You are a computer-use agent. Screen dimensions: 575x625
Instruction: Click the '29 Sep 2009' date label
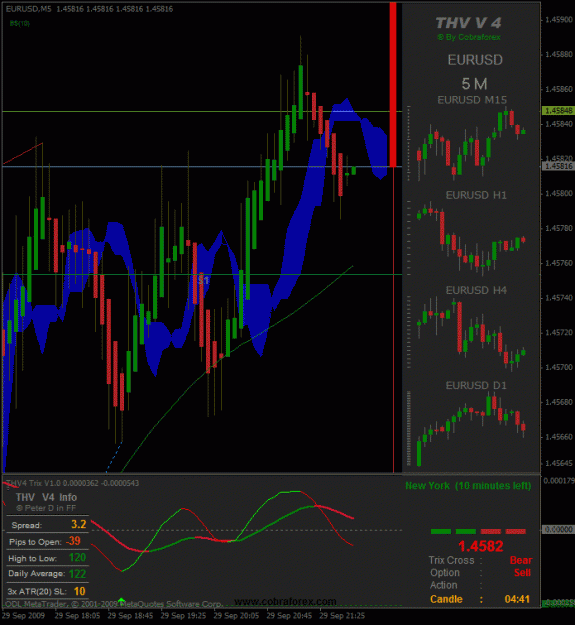23,615
